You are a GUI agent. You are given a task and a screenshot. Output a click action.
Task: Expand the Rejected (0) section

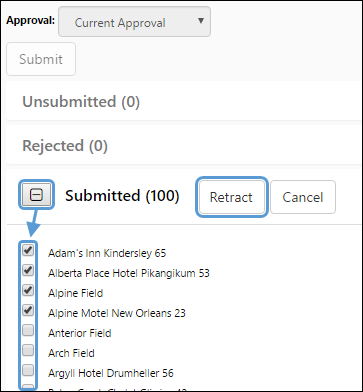(x=65, y=146)
